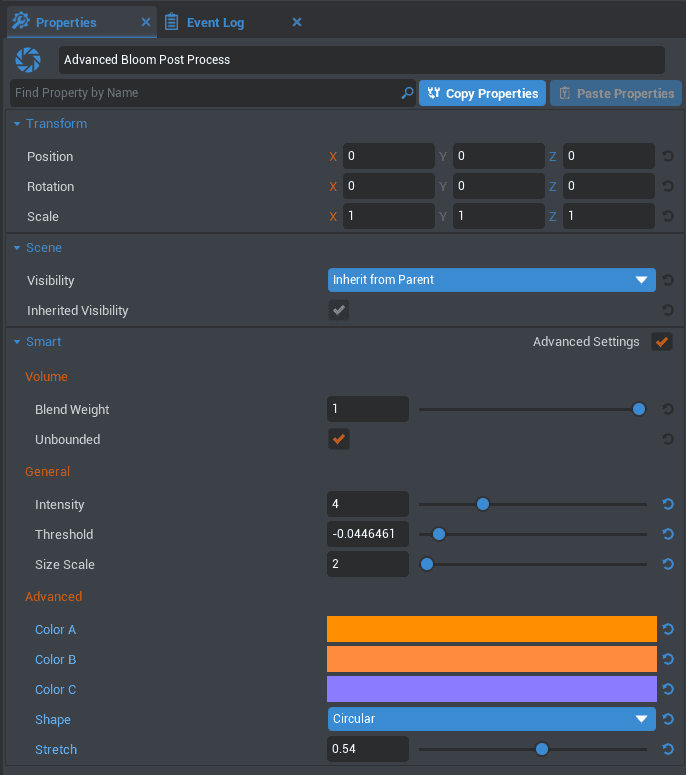Reset Color A to default

668,630
